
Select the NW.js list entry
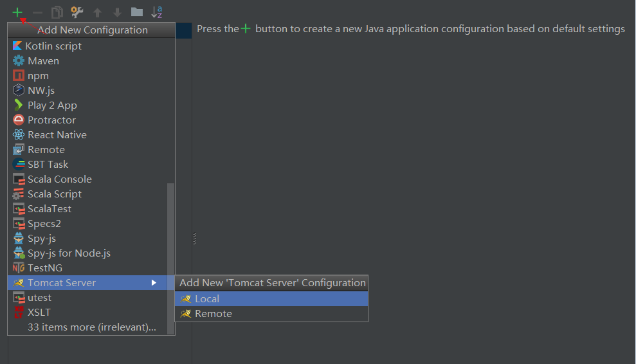[87, 90]
